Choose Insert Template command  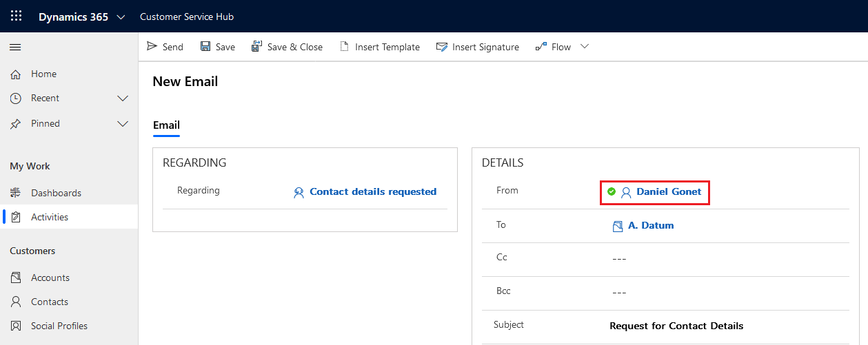(387, 47)
